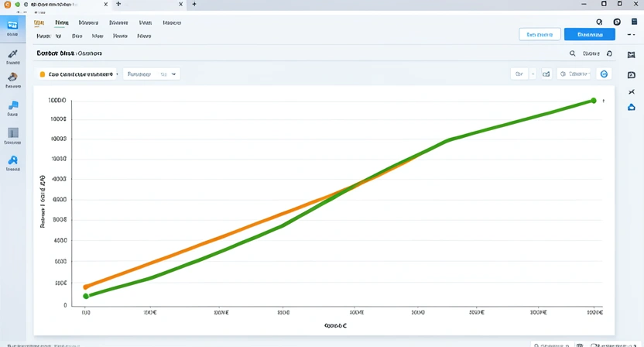Click the lighter breadcrumb sub-item after the title
This screenshot has height=347, width=644.
click(90, 53)
